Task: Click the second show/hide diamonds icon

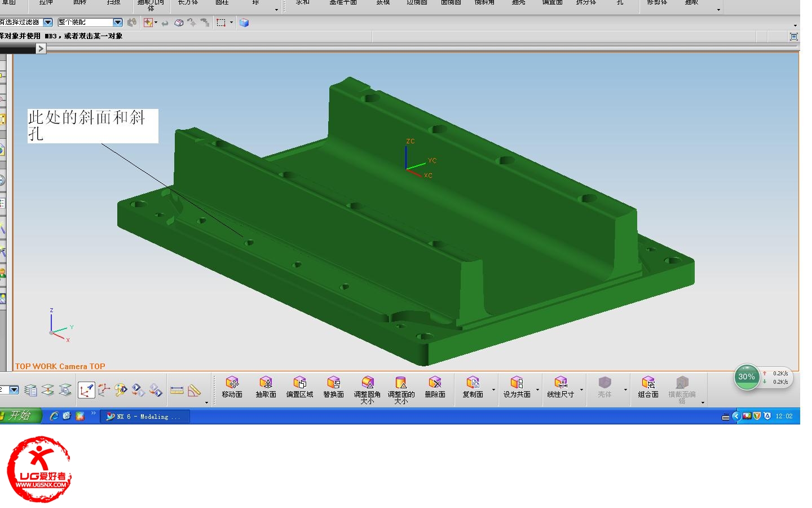Action: tap(156, 390)
